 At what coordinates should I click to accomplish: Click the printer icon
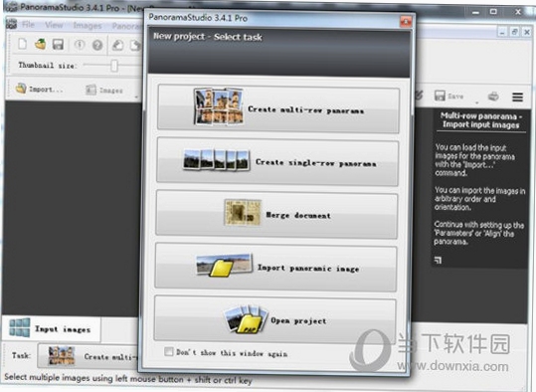(x=493, y=97)
